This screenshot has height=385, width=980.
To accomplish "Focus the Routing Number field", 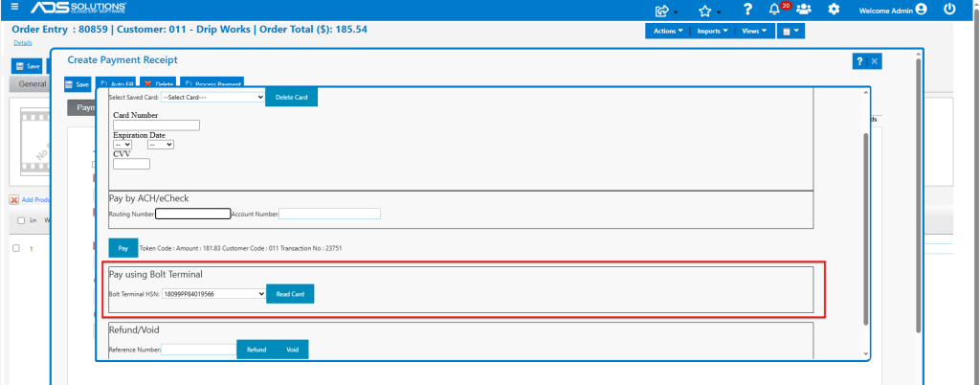I will (193, 214).
